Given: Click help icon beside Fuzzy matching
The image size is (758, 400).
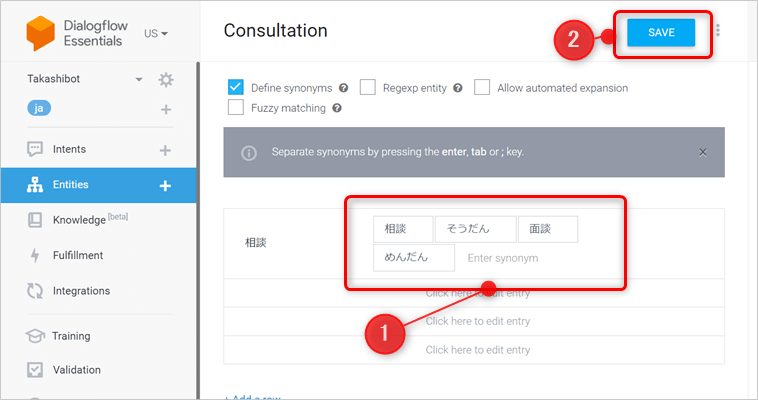Looking at the screenshot, I should click(x=337, y=108).
